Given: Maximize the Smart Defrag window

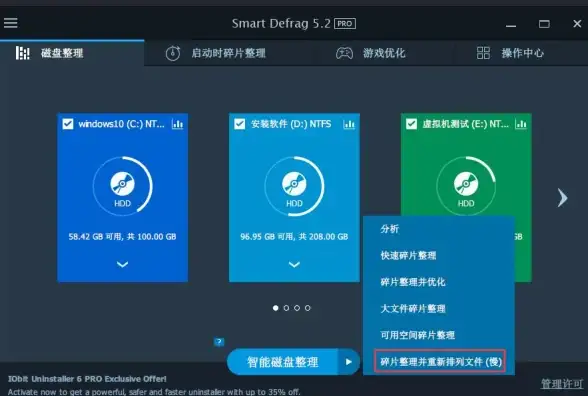Looking at the screenshot, I should [x=544, y=24].
